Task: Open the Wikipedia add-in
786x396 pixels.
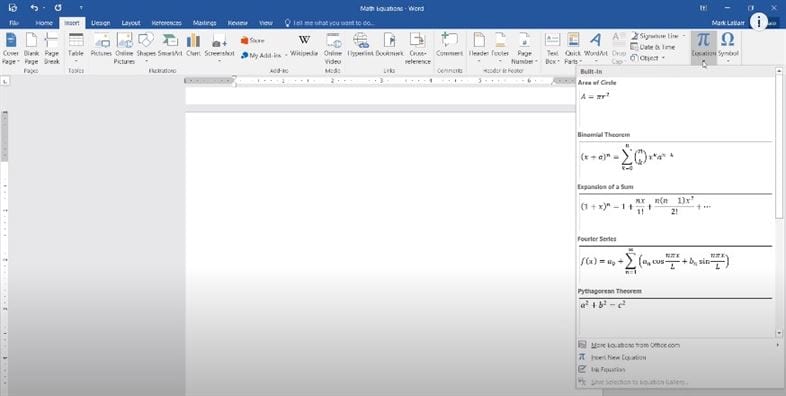Action: pyautogui.click(x=304, y=45)
